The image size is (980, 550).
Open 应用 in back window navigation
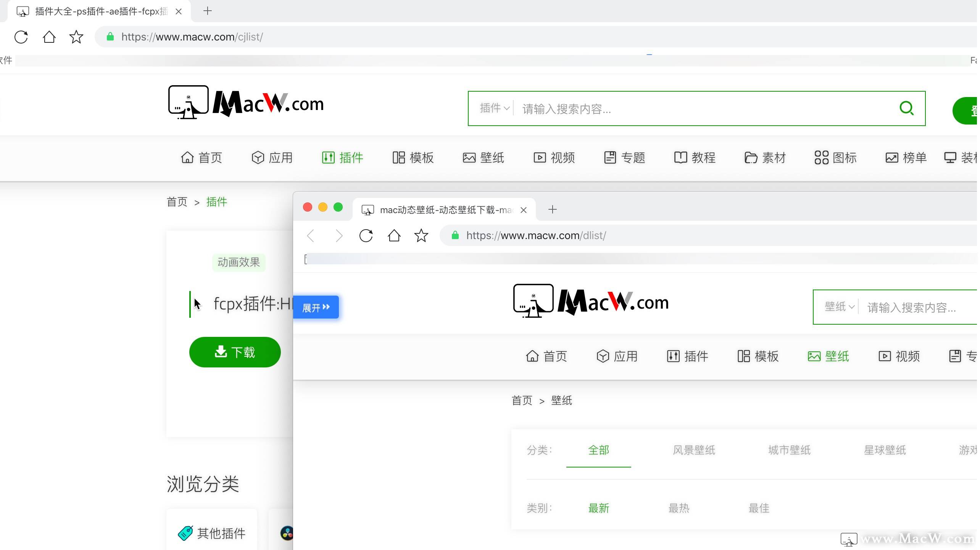pos(272,157)
